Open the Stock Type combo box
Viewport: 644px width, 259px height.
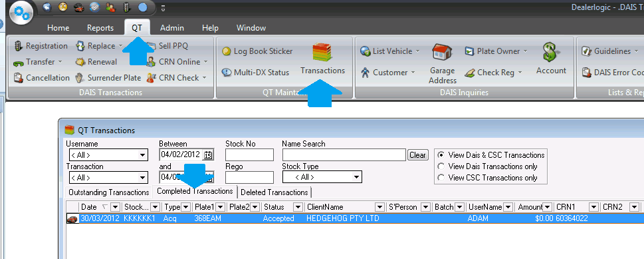click(x=356, y=177)
